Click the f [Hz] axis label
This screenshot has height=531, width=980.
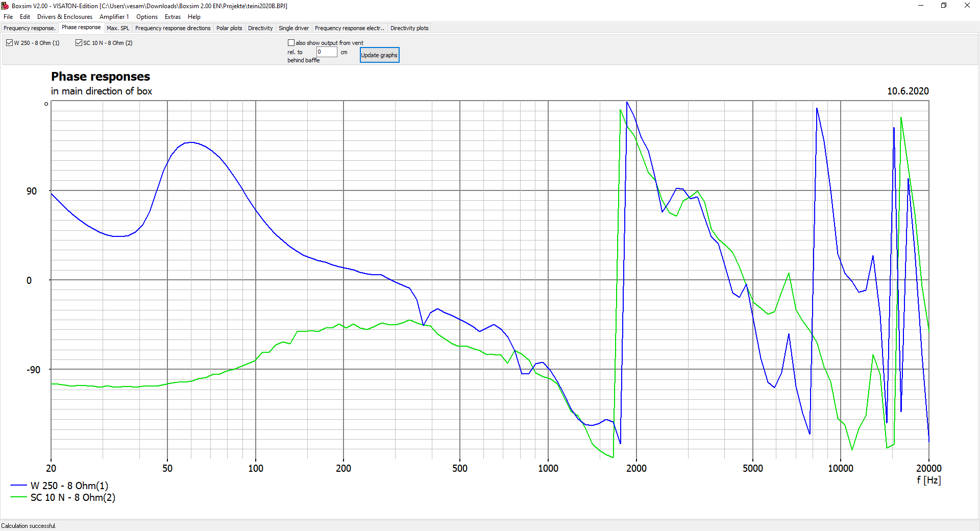coord(928,480)
